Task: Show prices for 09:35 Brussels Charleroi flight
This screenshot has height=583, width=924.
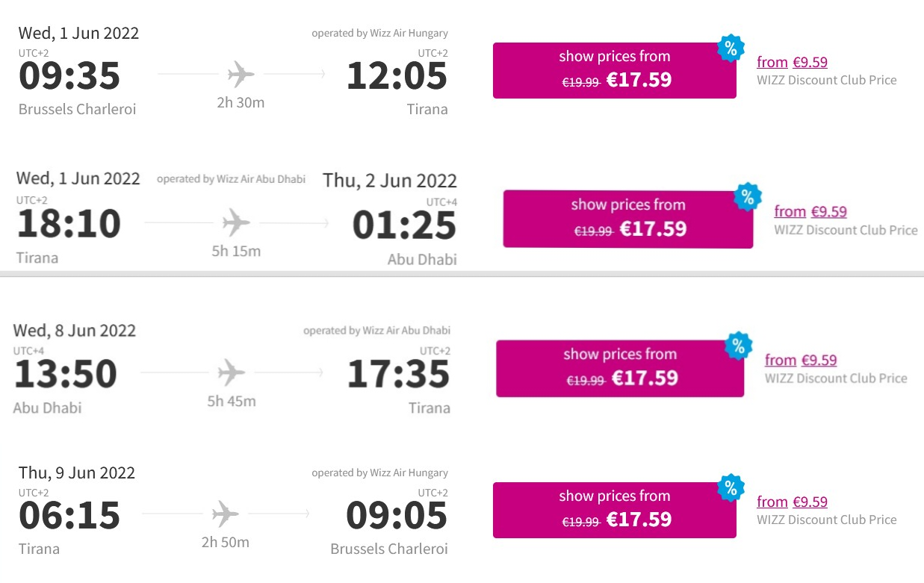Action: pos(614,70)
